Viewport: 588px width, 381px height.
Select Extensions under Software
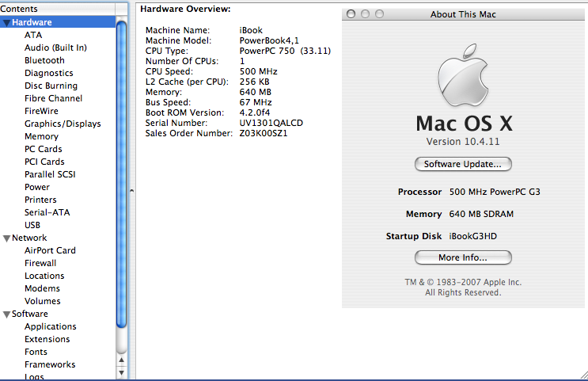[47, 339]
